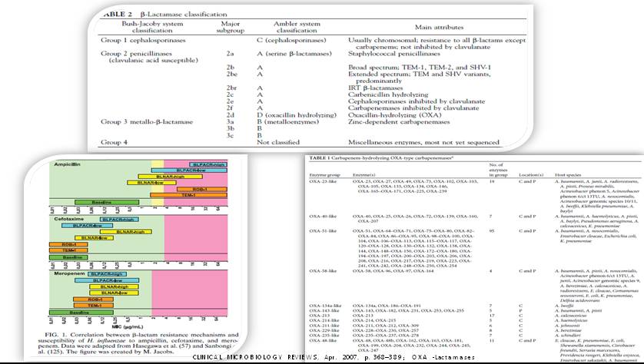
Task: Select the 'OXA-229-like' enzyme group row
Action: pyautogui.click(x=324, y=330)
